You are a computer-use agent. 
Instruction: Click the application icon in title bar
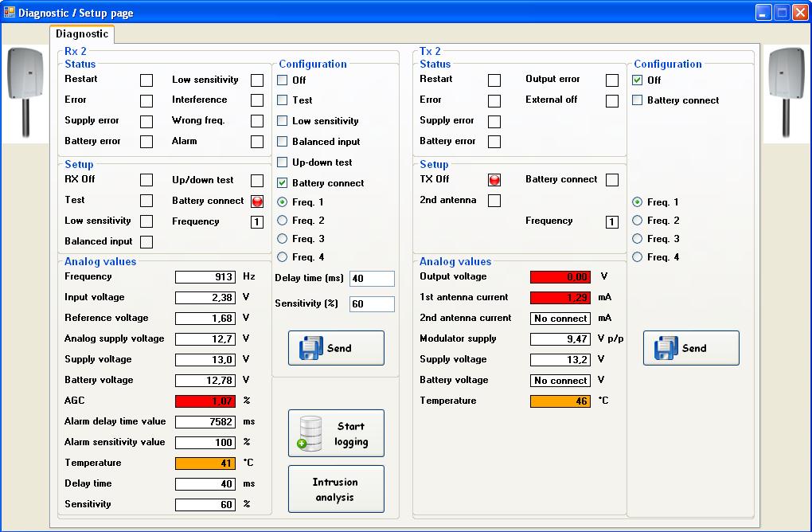click(x=10, y=13)
